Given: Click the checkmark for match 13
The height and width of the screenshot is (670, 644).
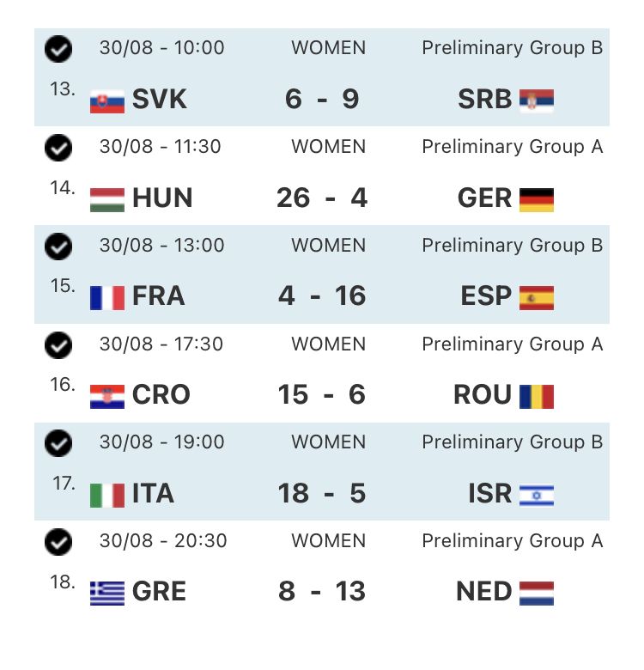Looking at the screenshot, I should (x=58, y=49).
